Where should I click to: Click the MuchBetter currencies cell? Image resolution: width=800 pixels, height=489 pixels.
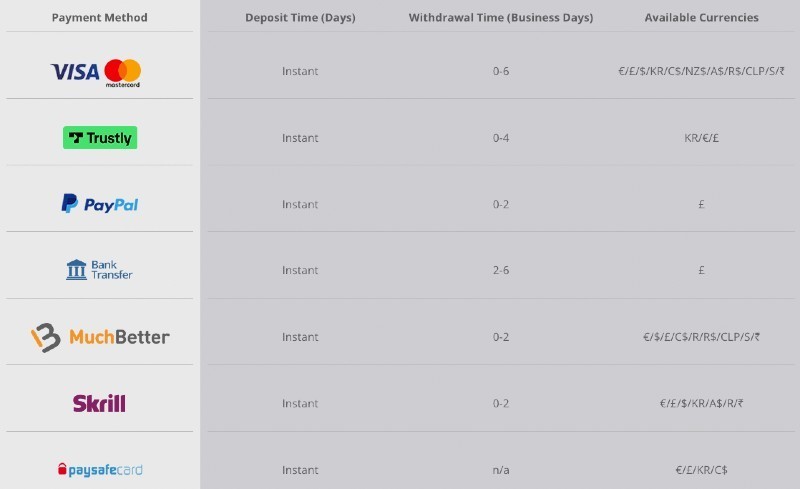[x=702, y=337]
